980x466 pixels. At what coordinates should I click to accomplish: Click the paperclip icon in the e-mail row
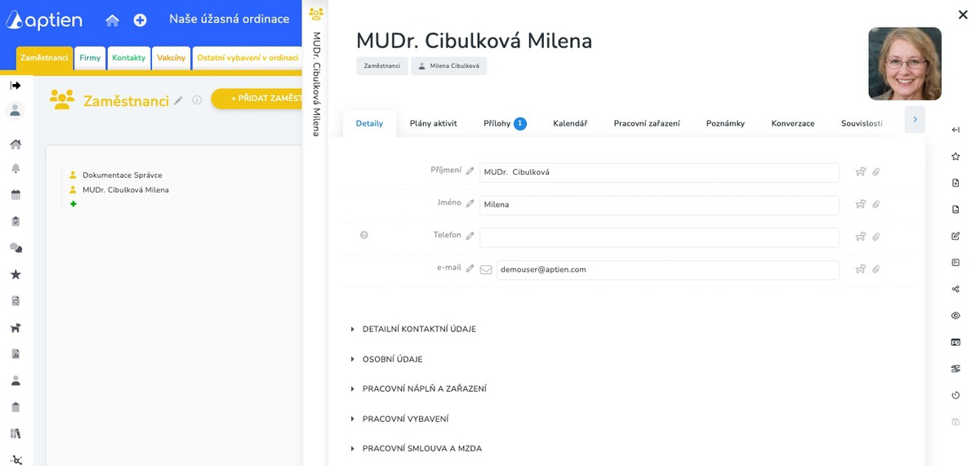coord(876,269)
